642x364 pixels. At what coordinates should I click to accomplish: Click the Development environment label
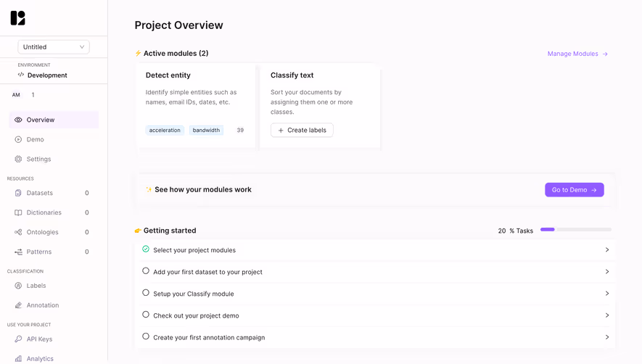[x=47, y=75]
